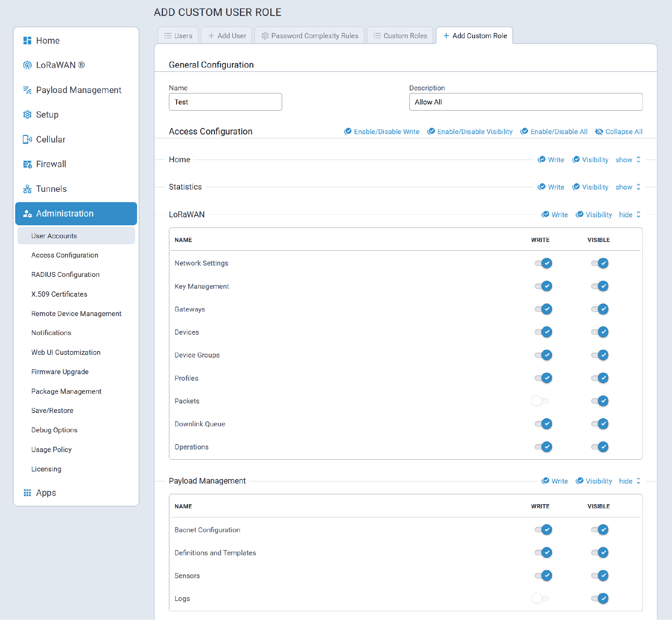This screenshot has width=672, height=620.
Task: Switch to the Custom Roles tab
Action: point(400,36)
